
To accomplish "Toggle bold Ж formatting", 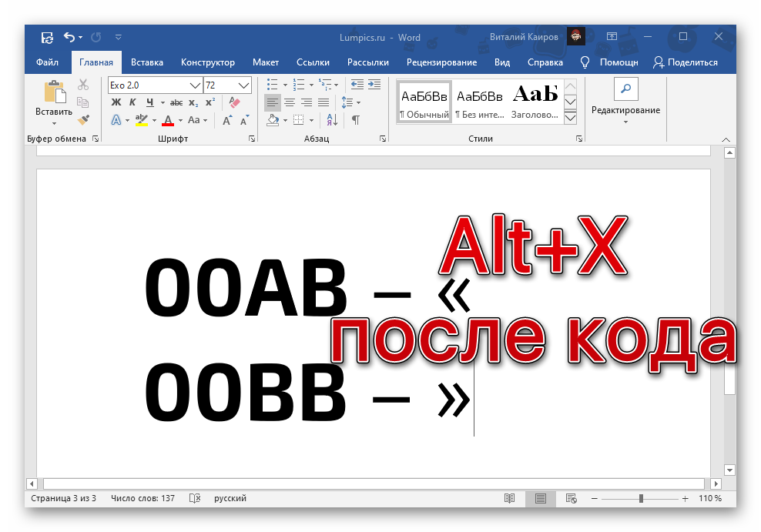I will click(116, 102).
